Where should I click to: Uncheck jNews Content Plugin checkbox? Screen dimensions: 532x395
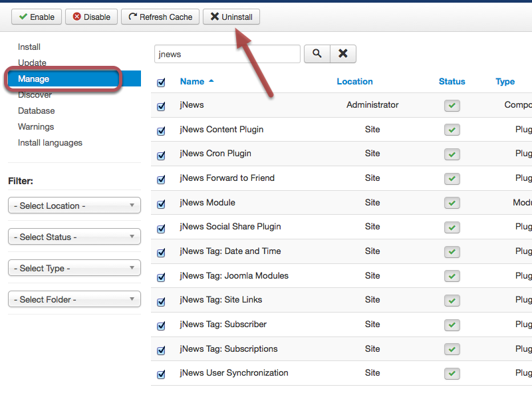161,130
